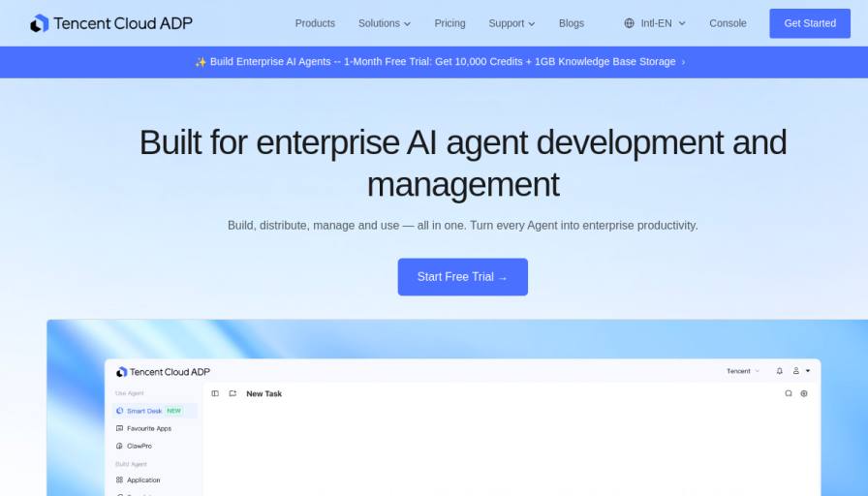This screenshot has height=496, width=868.
Task: Click the arrow at promo banner end
Action: (x=683, y=62)
